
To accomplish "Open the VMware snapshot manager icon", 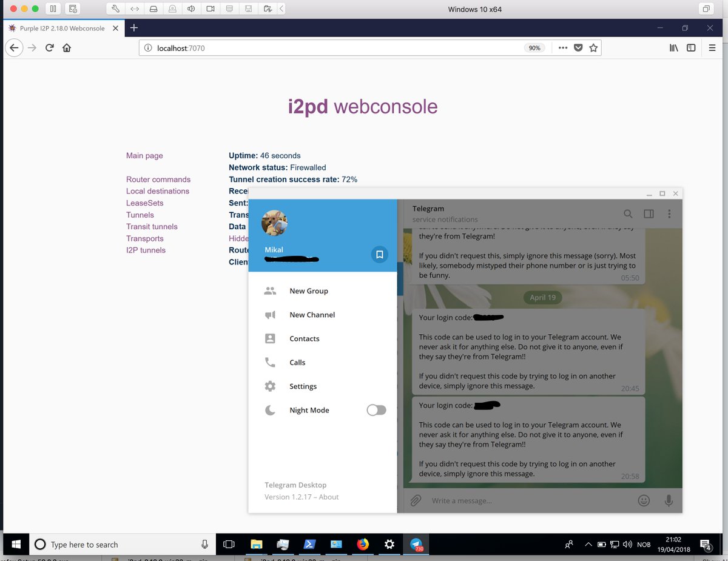I will coord(73,9).
